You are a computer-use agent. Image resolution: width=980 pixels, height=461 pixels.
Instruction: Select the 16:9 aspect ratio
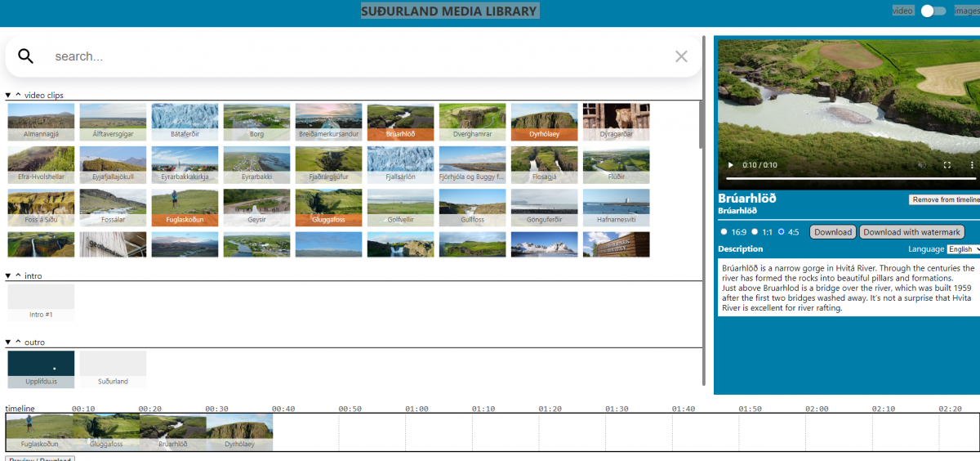click(724, 232)
